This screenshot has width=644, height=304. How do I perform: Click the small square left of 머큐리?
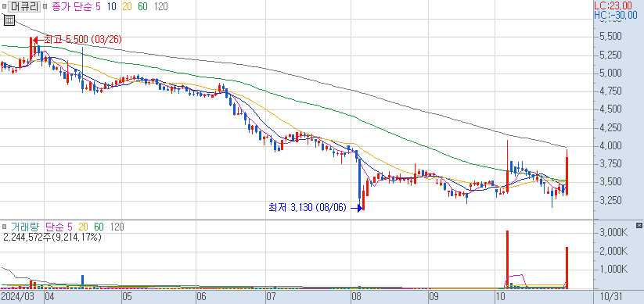pyautogui.click(x=5, y=7)
